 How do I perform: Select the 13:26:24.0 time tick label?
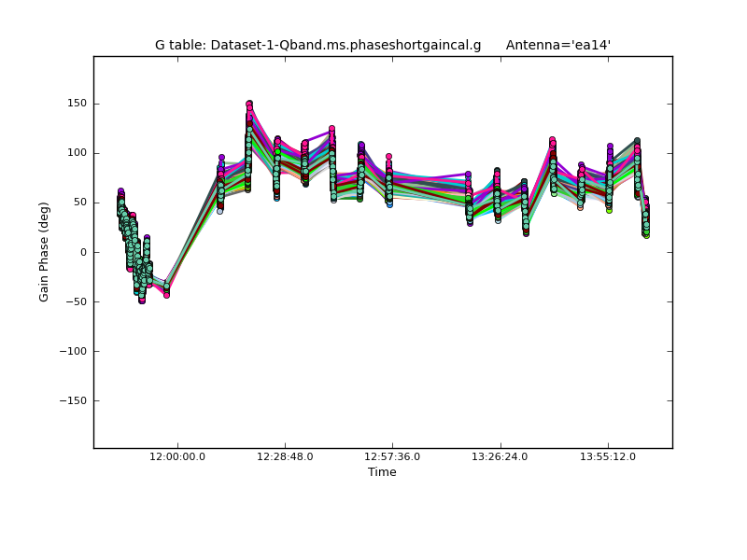click(500, 456)
